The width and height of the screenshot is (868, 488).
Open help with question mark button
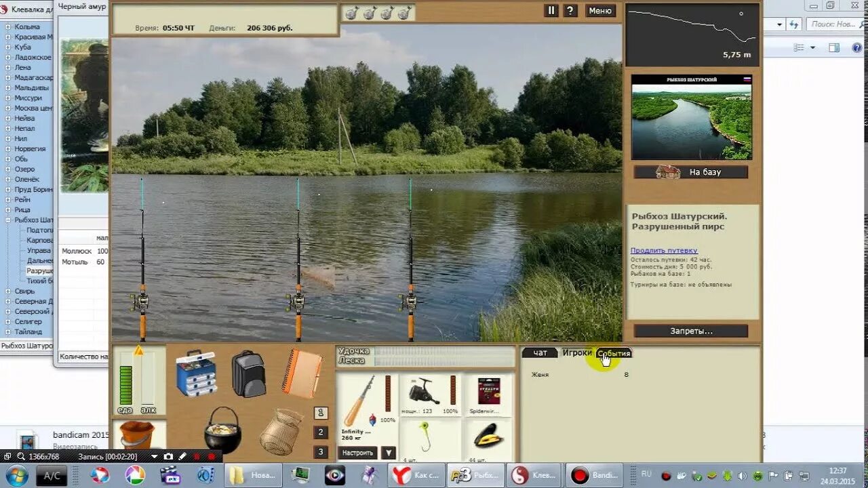tap(570, 11)
